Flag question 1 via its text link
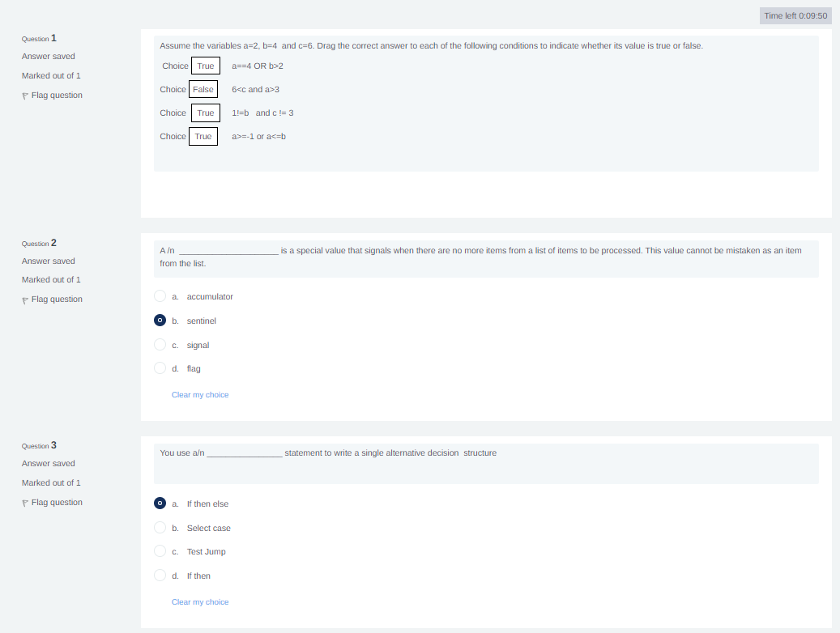Viewport: 840px width, 633px height. tap(57, 96)
